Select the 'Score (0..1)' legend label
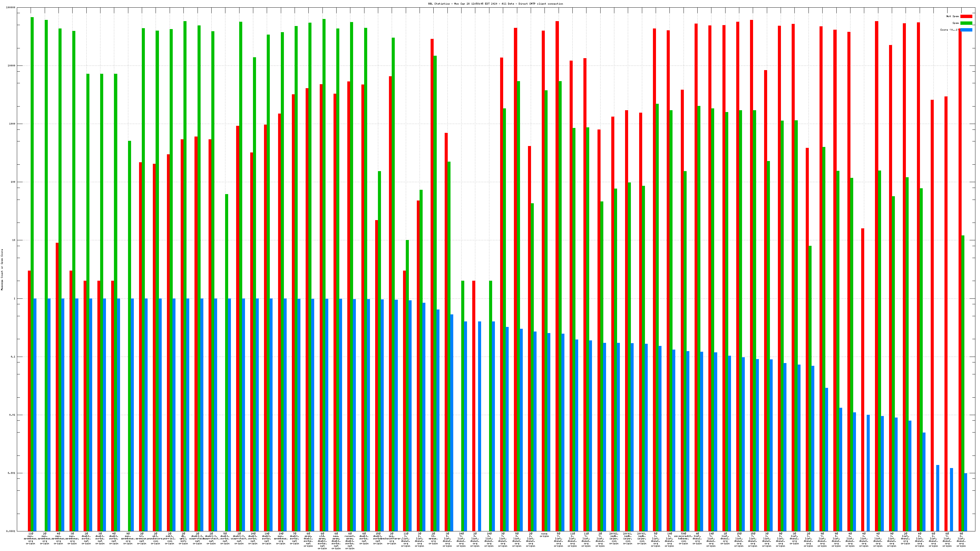Screen dimensions: 980x551 pos(949,30)
